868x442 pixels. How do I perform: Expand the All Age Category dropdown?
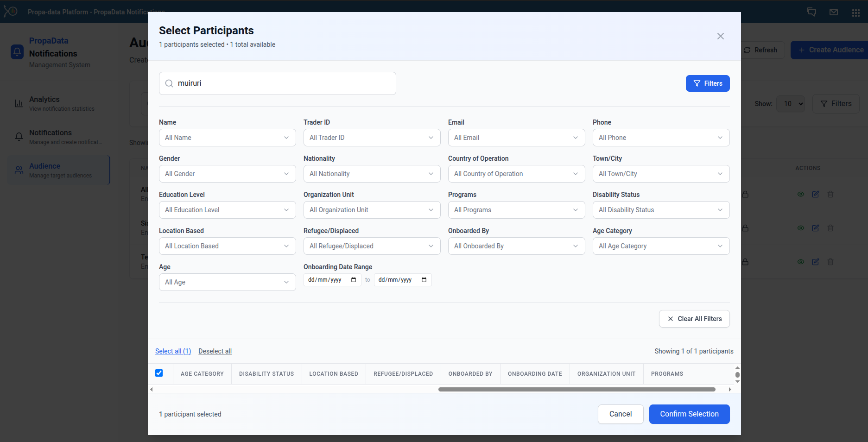661,246
